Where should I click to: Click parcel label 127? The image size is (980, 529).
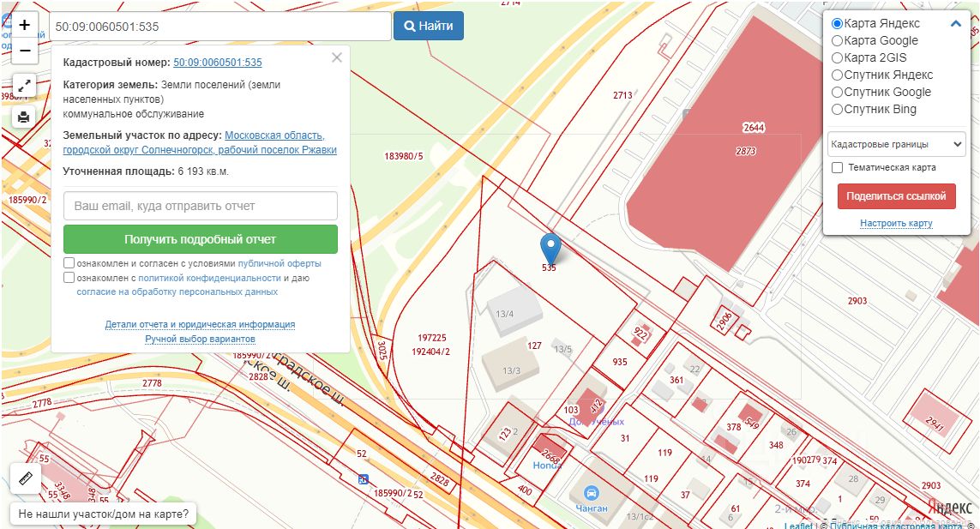pyautogui.click(x=534, y=346)
